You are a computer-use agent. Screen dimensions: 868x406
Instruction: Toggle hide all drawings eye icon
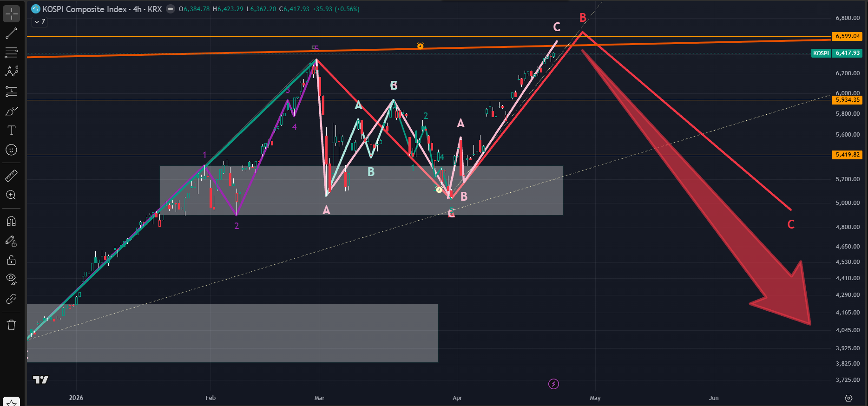pos(11,279)
